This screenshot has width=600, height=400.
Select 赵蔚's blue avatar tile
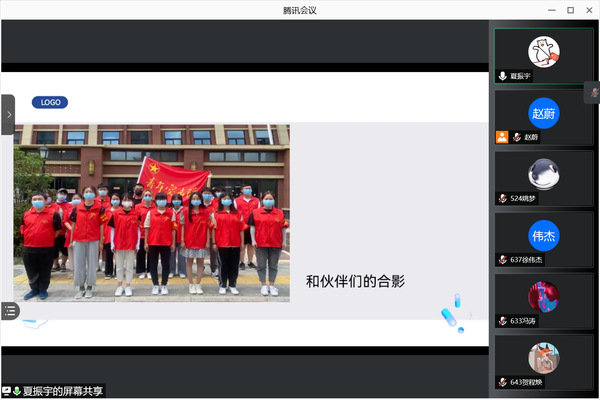(x=543, y=112)
